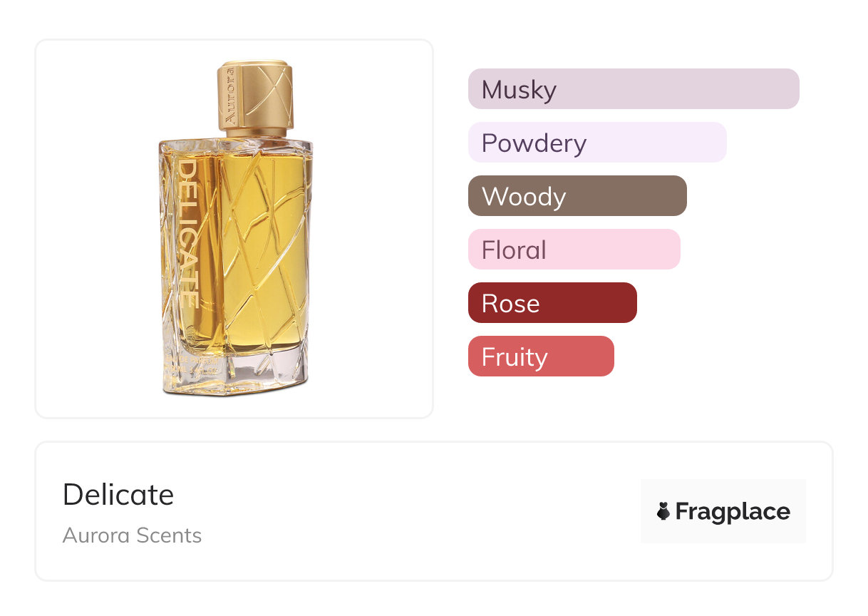
Task: Choose the Fruity accord bar
Action: pos(540,356)
